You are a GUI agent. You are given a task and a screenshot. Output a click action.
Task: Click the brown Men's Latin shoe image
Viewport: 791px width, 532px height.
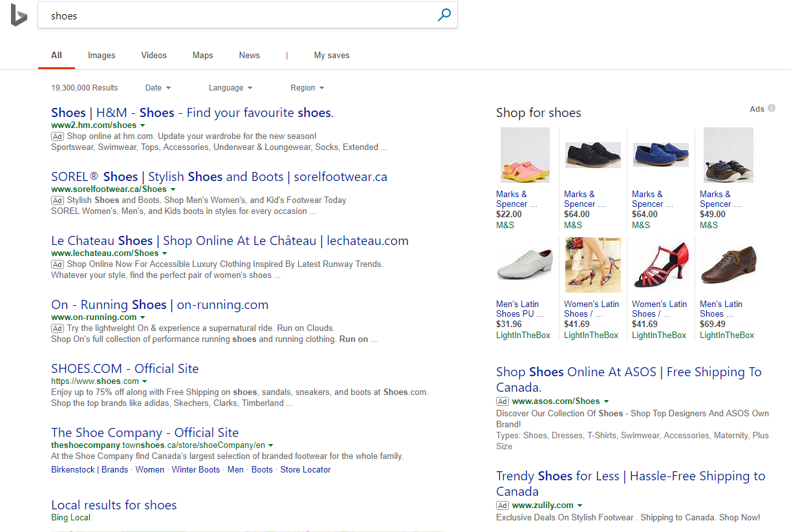pos(728,265)
